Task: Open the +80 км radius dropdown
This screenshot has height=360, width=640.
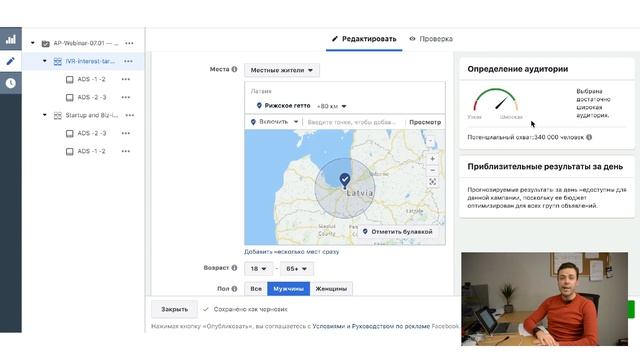Action: 331,106
